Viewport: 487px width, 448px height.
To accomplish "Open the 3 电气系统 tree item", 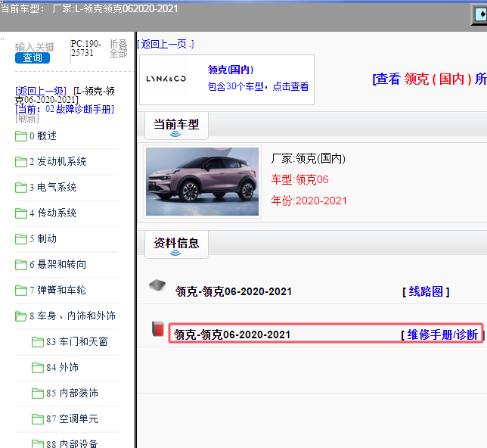I will coord(53,188).
